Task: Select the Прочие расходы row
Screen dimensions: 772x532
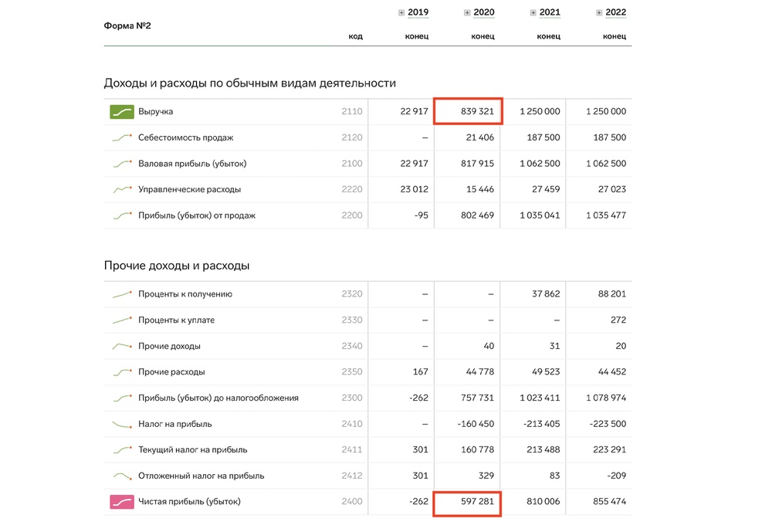Action: point(171,372)
